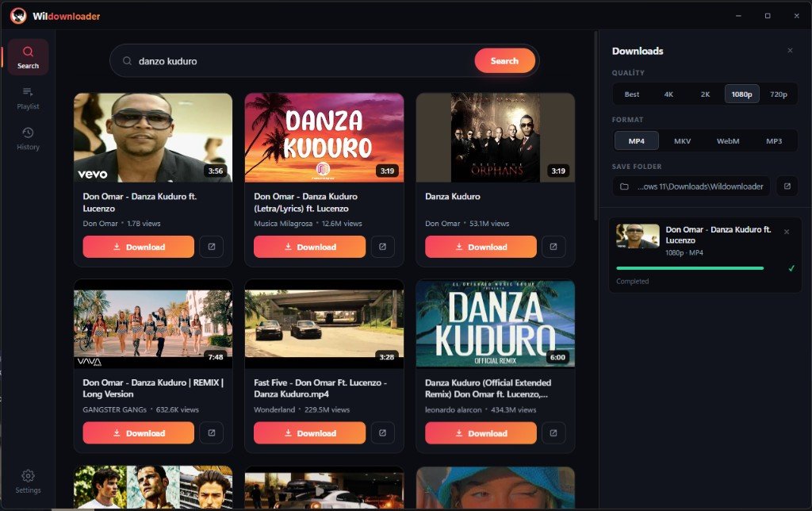The image size is (812, 511).
Task: Click the main results vertical scrollbar
Action: [596, 125]
